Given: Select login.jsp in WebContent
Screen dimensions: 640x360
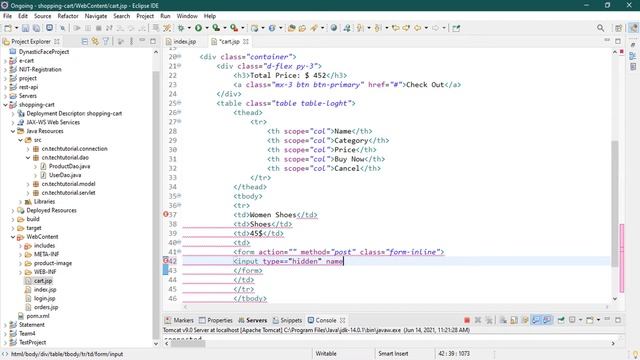Looking at the screenshot, I should 44,298.
